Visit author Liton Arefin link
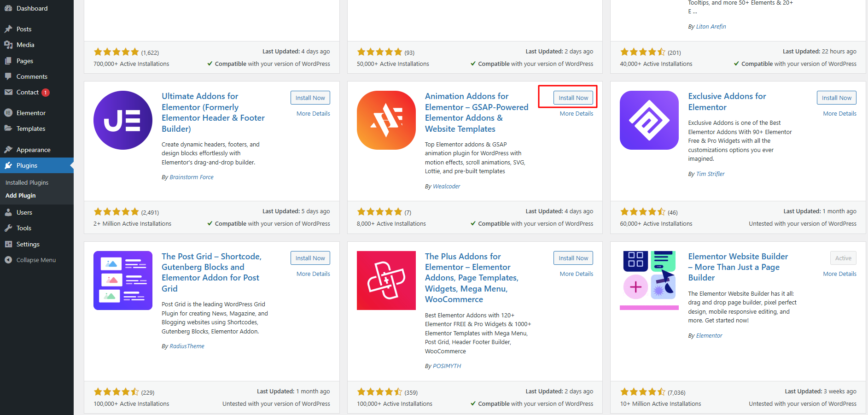Screen dimensions: 868x415 pyautogui.click(x=711, y=27)
